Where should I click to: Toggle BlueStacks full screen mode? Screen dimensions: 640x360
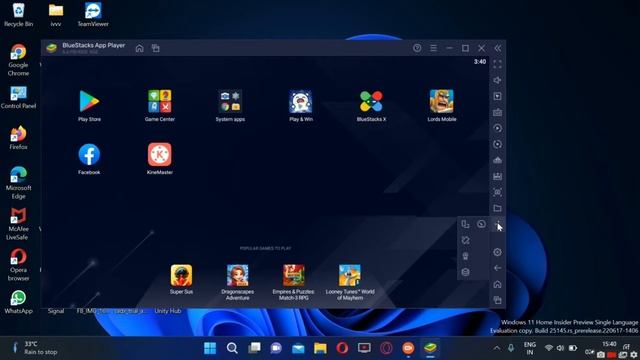pyautogui.click(x=498, y=64)
